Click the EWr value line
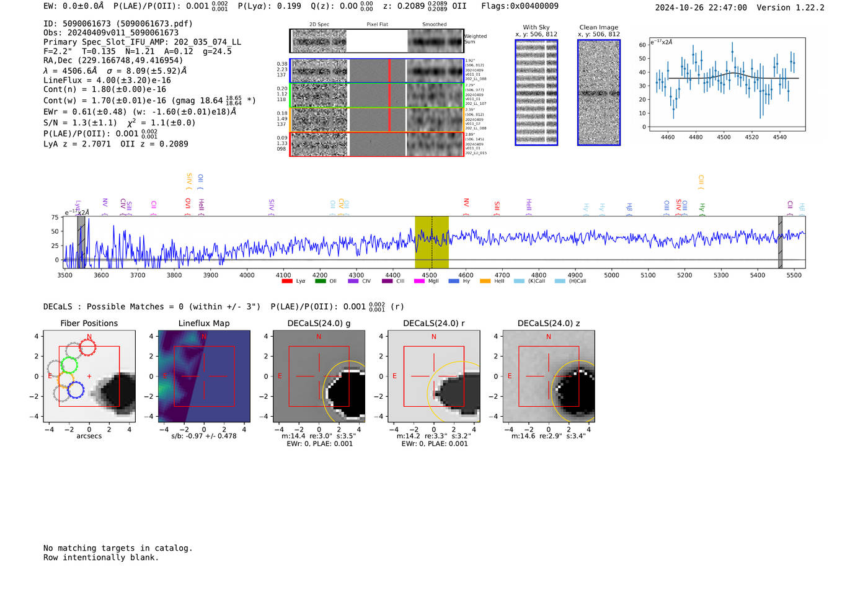Screen dimensions: 868x591 pyautogui.click(x=139, y=112)
